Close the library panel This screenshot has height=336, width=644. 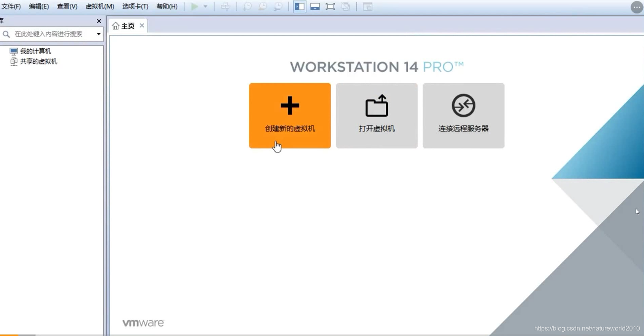pyautogui.click(x=99, y=21)
